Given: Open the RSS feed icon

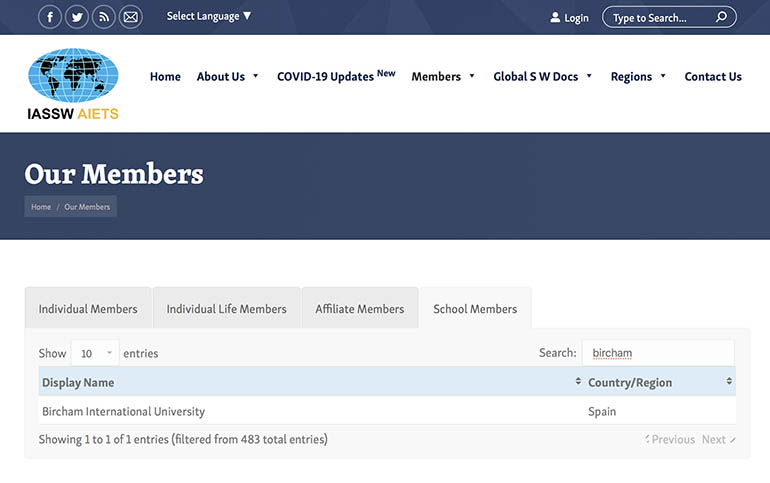Looking at the screenshot, I should (104, 17).
